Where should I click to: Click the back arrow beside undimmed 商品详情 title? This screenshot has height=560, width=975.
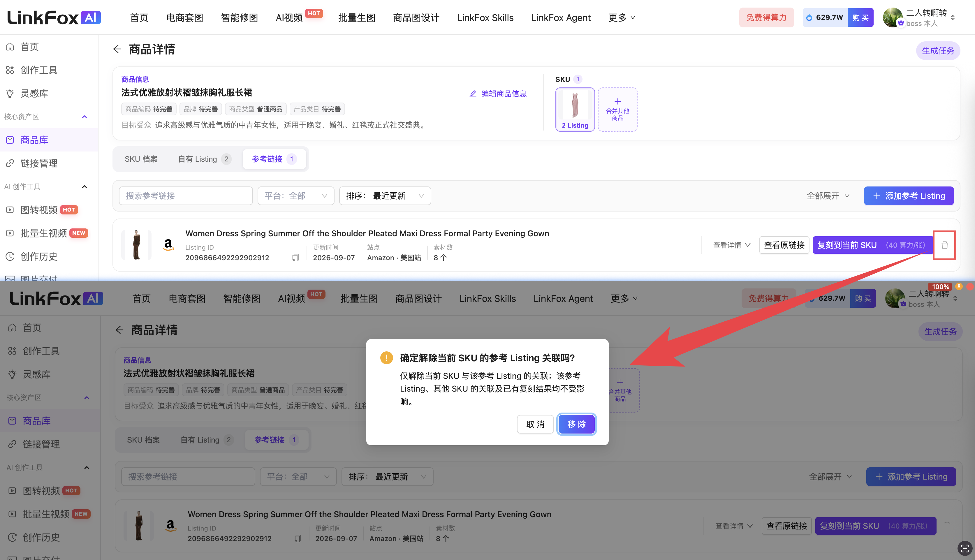coord(117,49)
